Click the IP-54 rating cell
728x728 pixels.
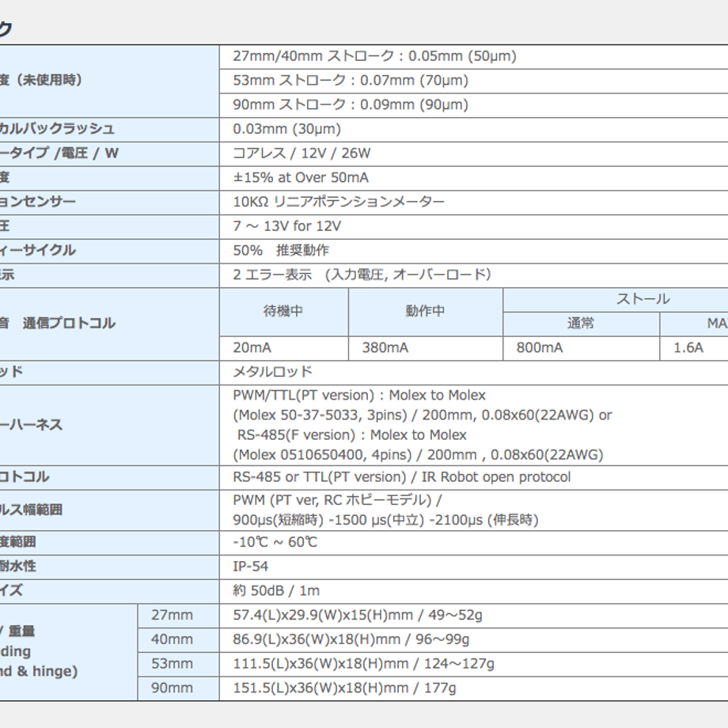click(x=473, y=567)
